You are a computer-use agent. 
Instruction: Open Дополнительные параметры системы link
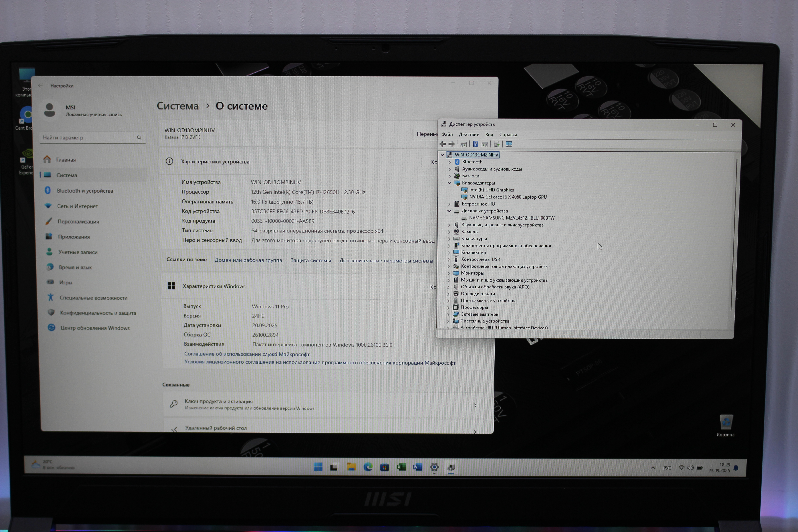click(x=386, y=261)
